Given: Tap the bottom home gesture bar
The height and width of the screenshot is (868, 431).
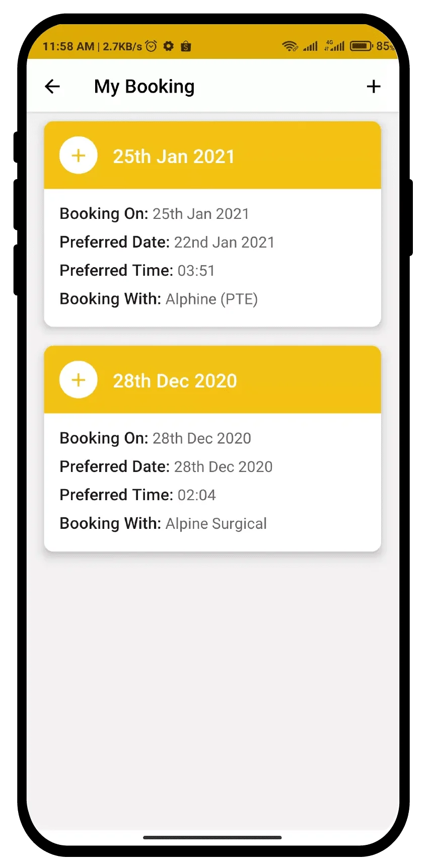Looking at the screenshot, I should tap(212, 837).
